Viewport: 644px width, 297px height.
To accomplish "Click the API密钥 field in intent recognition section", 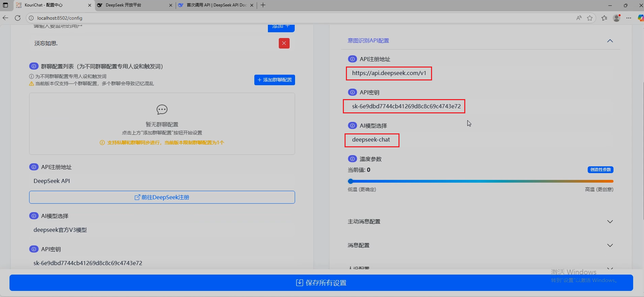I will pos(404,106).
